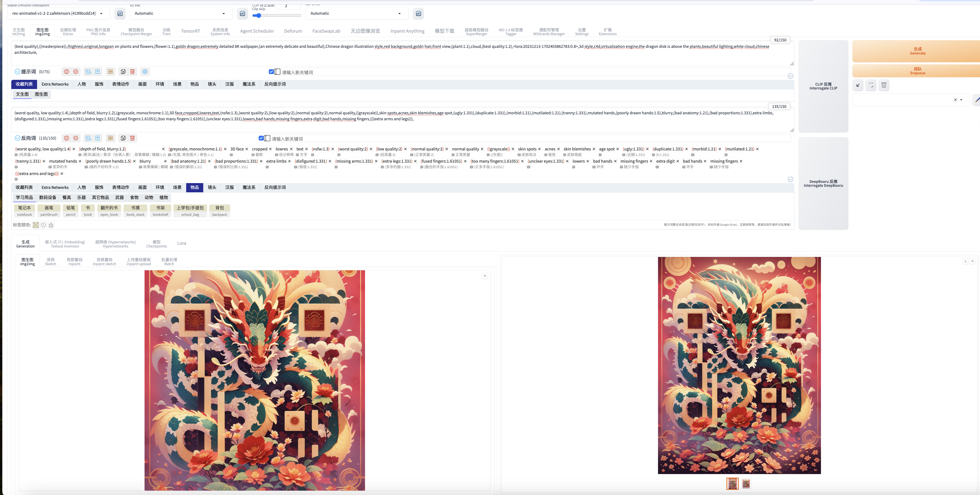Select the 植物 sub-category tab
Image resolution: width=980 pixels, height=495 pixels.
click(164, 198)
